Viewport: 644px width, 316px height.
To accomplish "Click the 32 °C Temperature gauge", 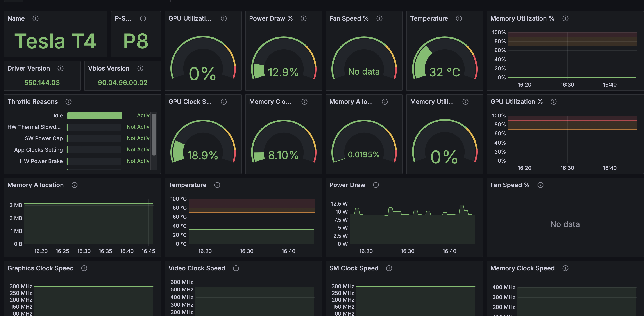I will point(445,59).
